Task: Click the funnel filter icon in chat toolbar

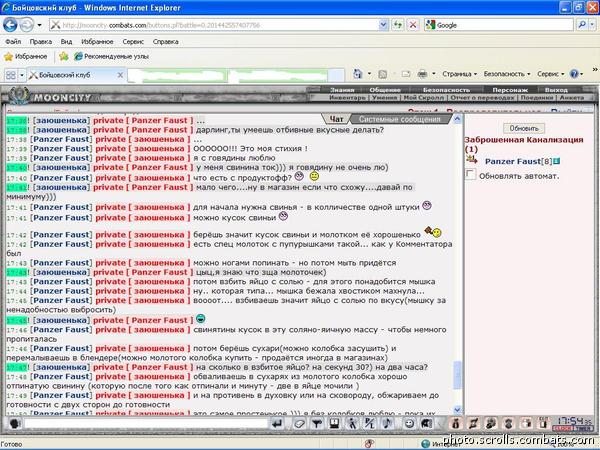Action: click(316, 423)
